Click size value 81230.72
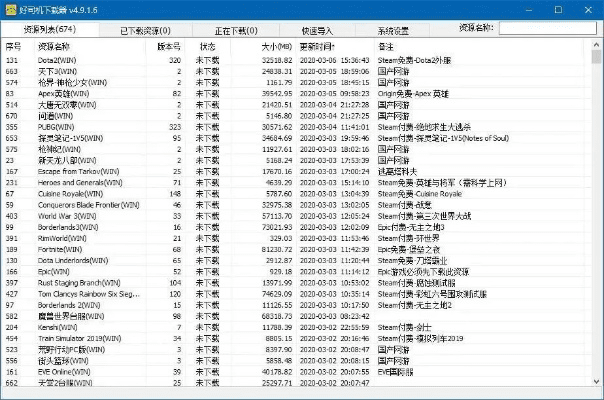604x400 pixels. click(x=277, y=250)
